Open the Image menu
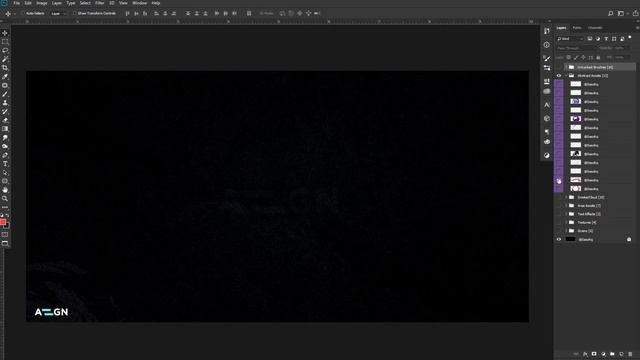The height and width of the screenshot is (360, 640). (x=42, y=3)
